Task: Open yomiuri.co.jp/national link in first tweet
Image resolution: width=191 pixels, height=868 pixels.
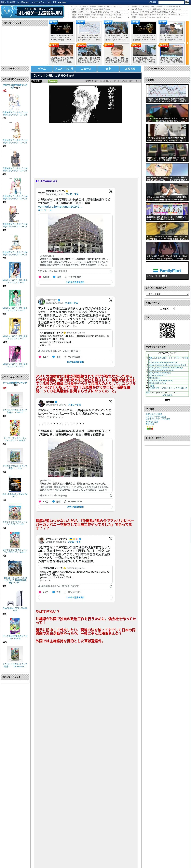Action: tap(60, 207)
